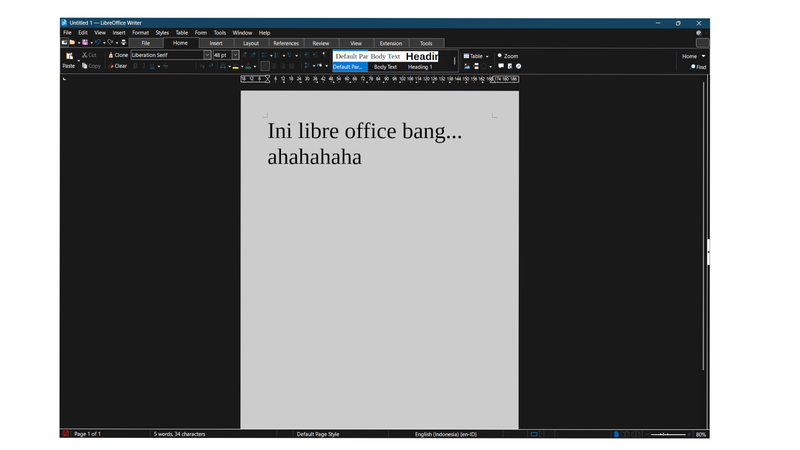800x450 pixels.
Task: Expand the Table dropdown arrow
Action: click(x=487, y=57)
